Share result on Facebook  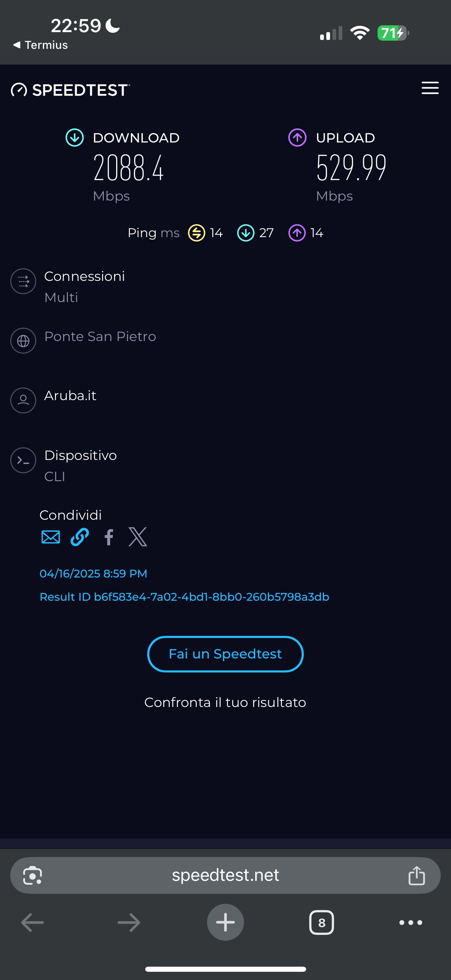(x=109, y=537)
